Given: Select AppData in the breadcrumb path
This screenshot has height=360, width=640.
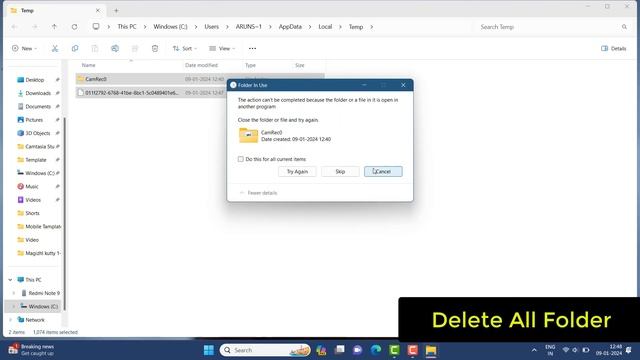Looking at the screenshot, I should tap(290, 27).
